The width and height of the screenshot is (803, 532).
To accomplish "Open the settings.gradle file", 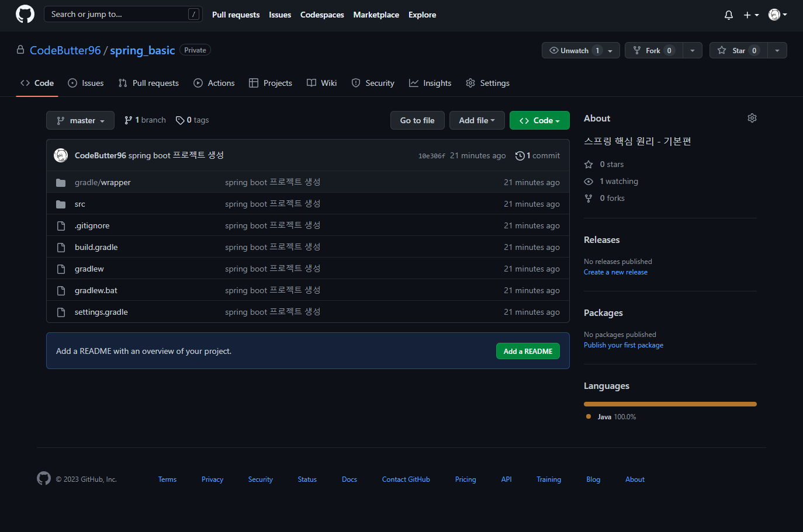I will pos(101,312).
